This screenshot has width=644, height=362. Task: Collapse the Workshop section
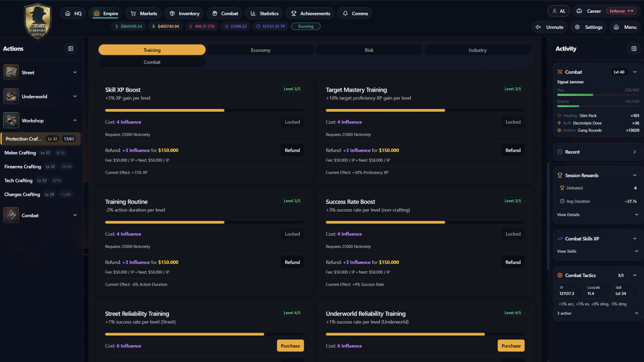coord(75,121)
